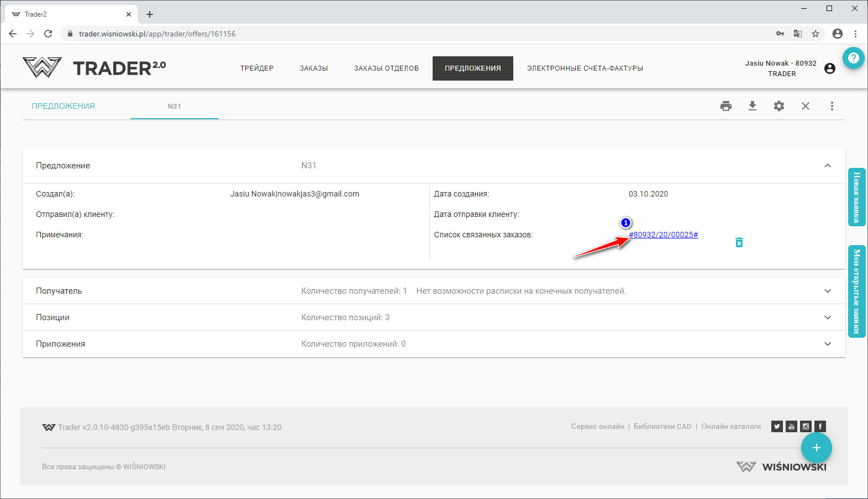Open the Twitter social icon in the footer
The image size is (868, 499).
pyautogui.click(x=777, y=426)
